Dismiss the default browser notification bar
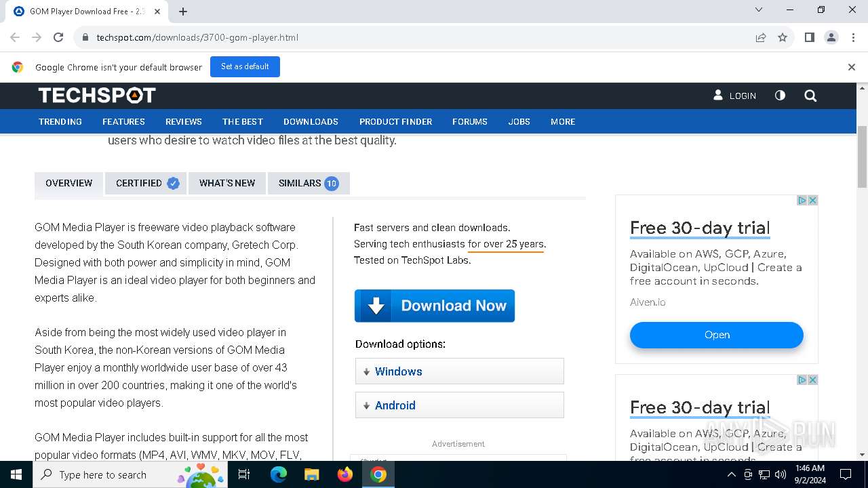 [852, 67]
